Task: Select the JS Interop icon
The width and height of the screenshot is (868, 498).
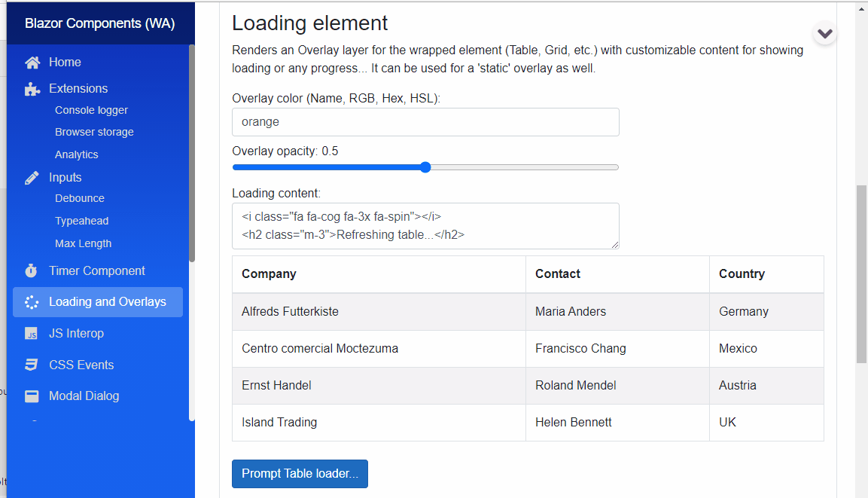Action: pos(31,333)
